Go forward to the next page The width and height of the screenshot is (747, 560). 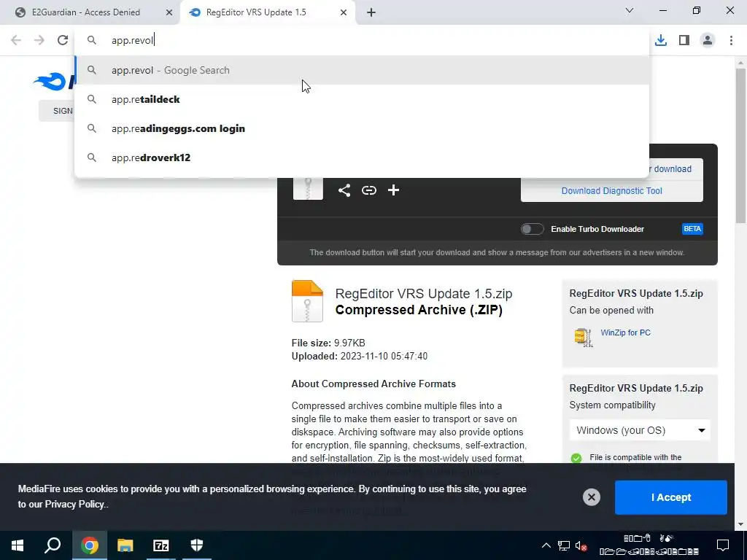[x=39, y=40]
